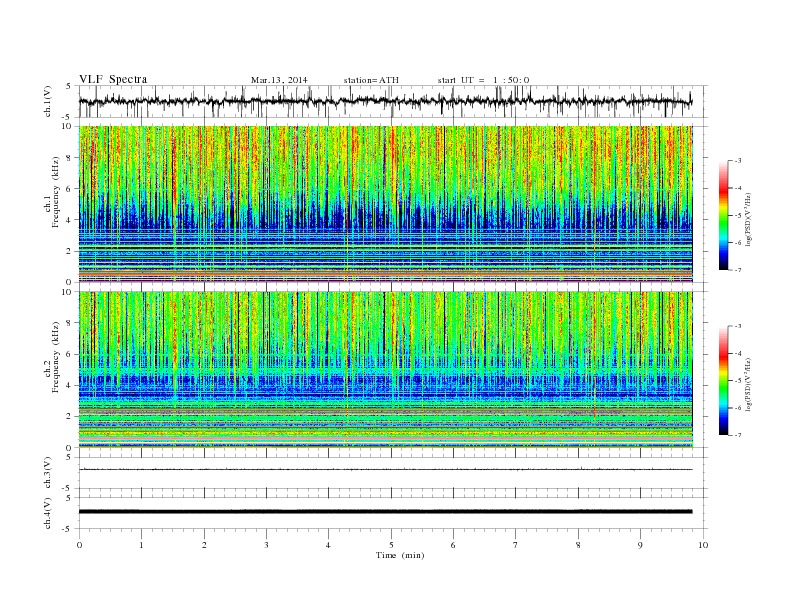
Task: Click the 'ch.1(V)' waveform axis label
Action: pos(48,101)
